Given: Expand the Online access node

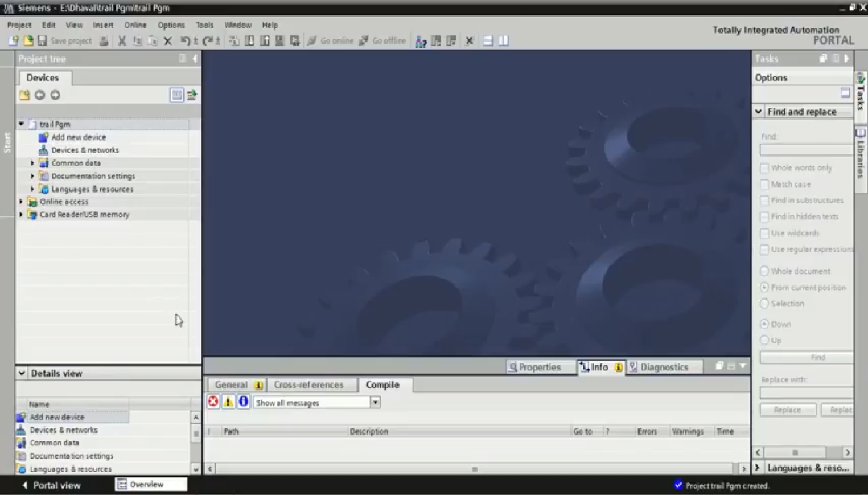Looking at the screenshot, I should 22,201.
